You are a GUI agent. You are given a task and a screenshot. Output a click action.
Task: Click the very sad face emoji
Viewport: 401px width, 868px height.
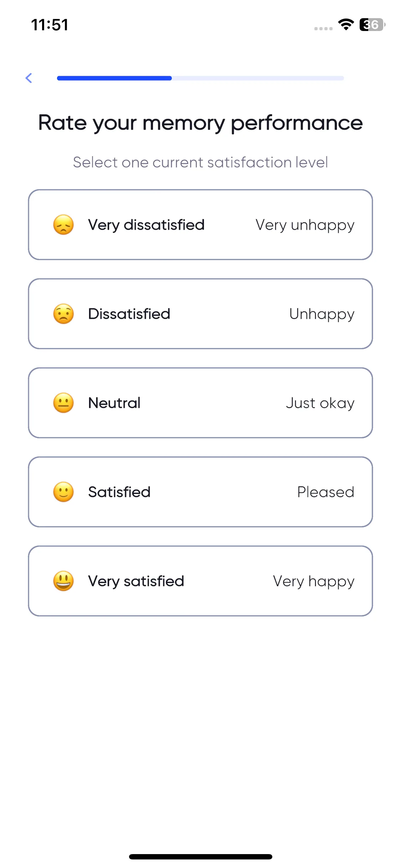click(x=63, y=225)
